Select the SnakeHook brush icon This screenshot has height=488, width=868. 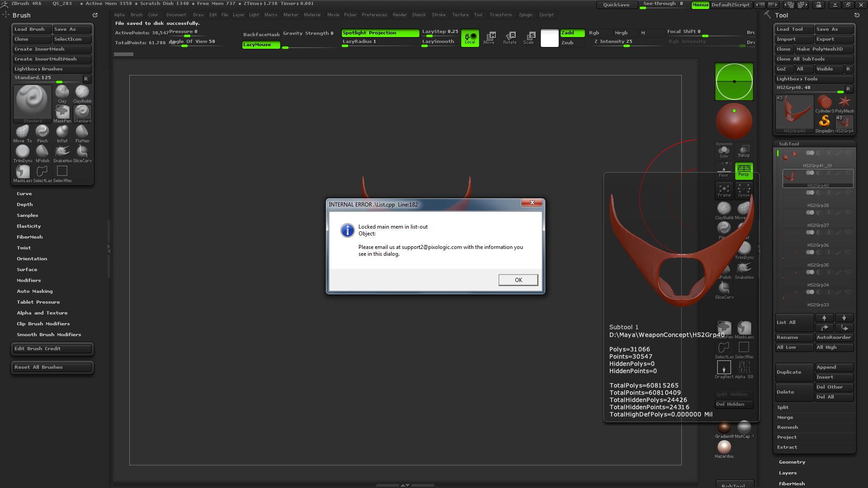tap(62, 152)
